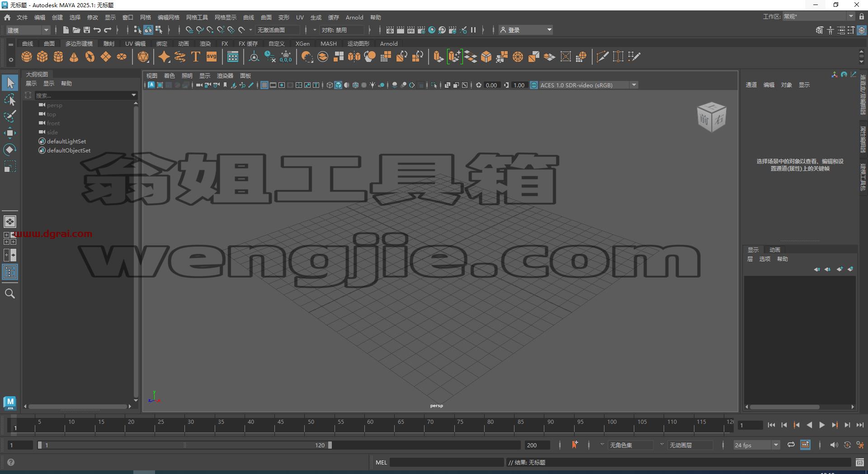Open the Script Editor icon at bottom right
The height and width of the screenshot is (474, 868).
pyautogui.click(x=860, y=462)
